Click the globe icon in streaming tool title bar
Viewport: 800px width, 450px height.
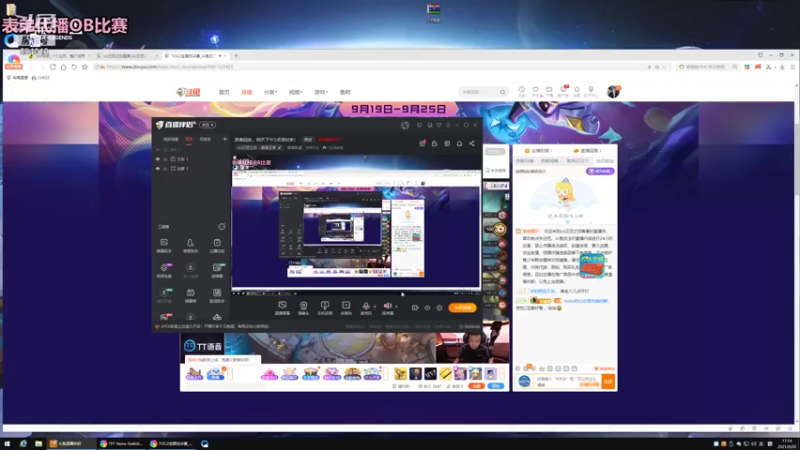(x=405, y=125)
